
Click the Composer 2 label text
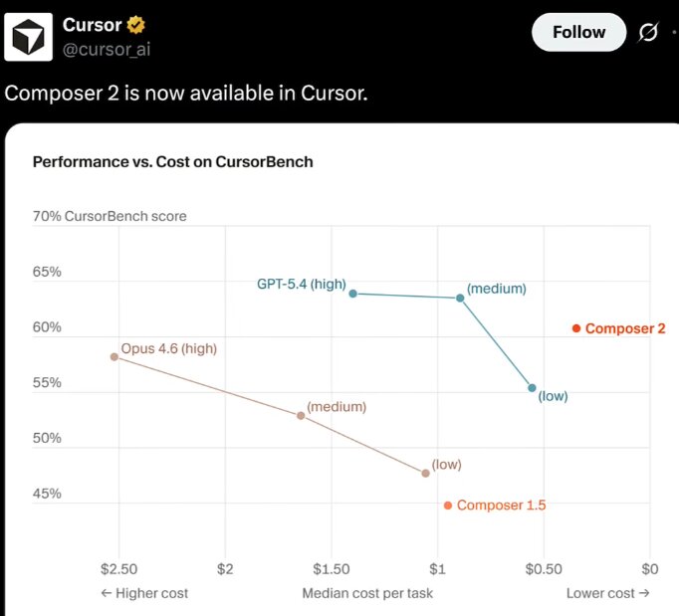point(624,328)
